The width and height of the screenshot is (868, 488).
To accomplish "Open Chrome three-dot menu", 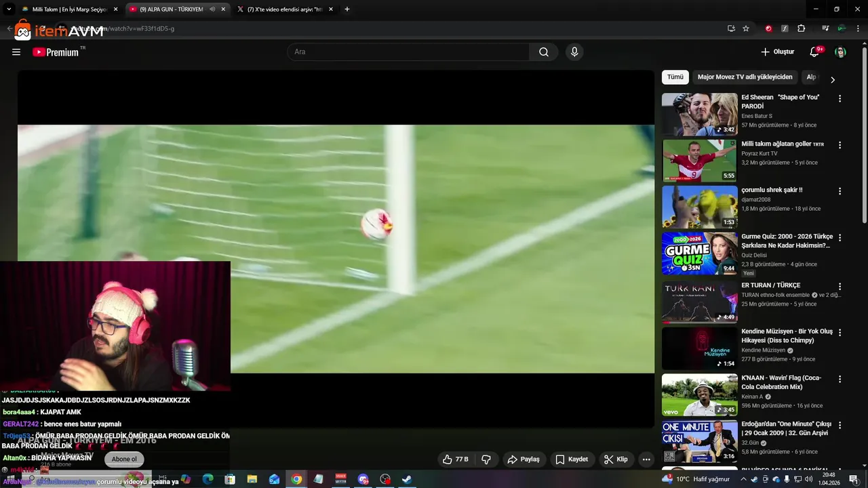I will coord(858,28).
